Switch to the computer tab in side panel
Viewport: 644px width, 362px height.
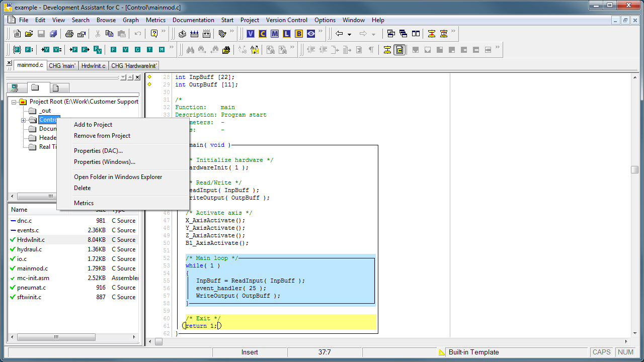[x=15, y=88]
